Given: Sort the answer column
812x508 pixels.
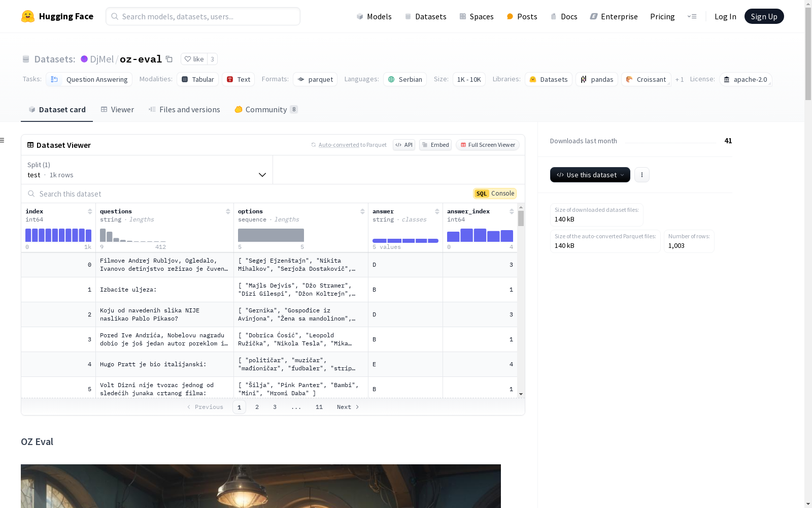Looking at the screenshot, I should point(437,211).
